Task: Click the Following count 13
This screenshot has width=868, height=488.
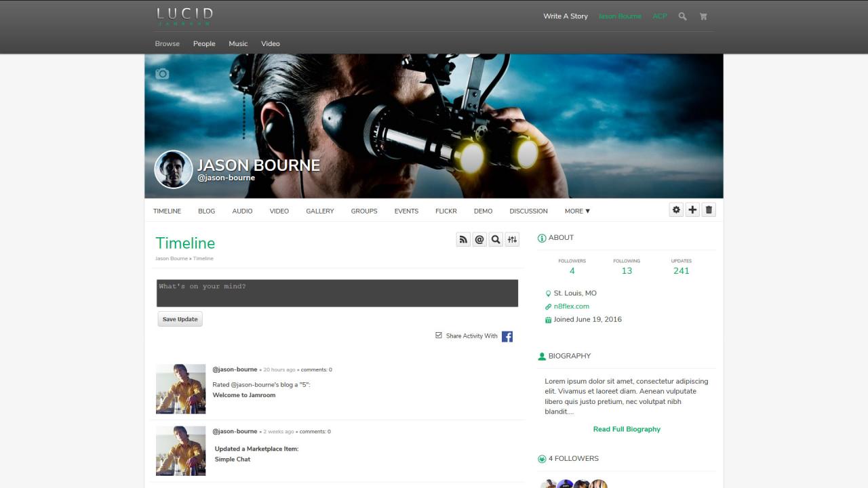Action: point(627,271)
